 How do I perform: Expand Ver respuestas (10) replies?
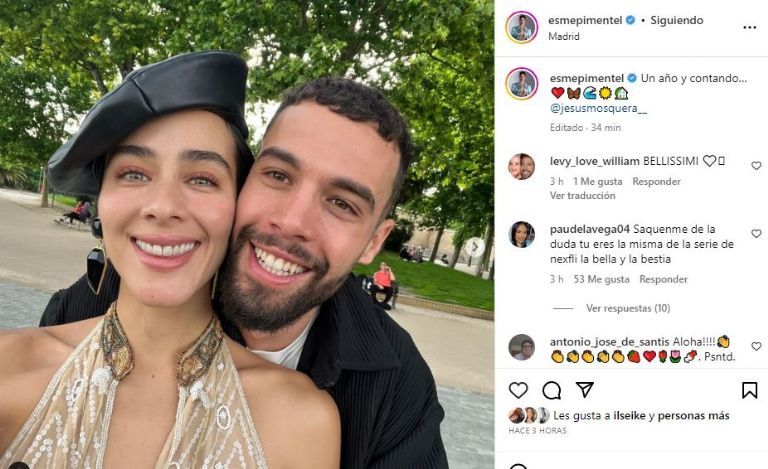[628, 308]
